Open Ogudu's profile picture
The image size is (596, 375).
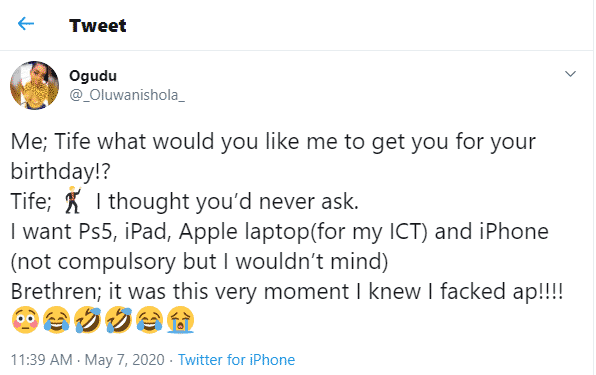tap(35, 85)
